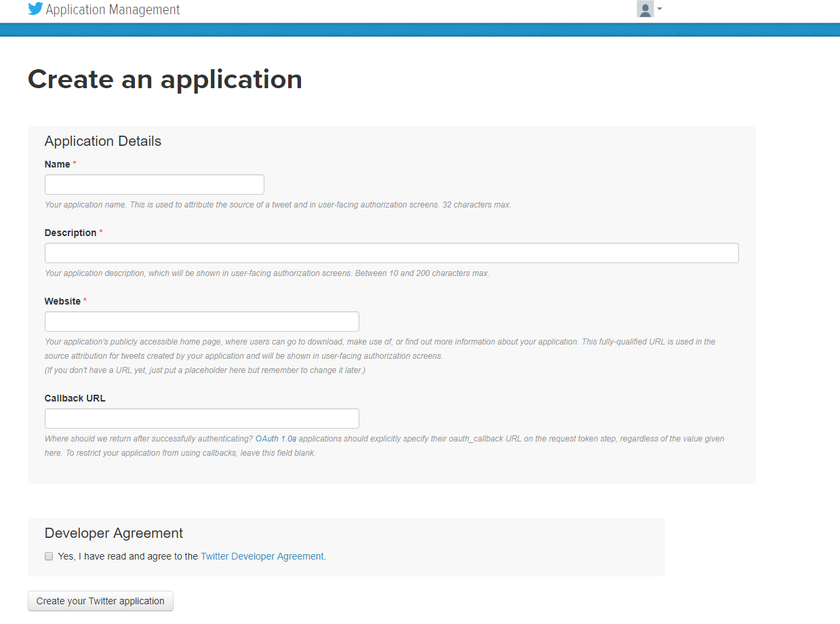
Task: Click the Website field label
Action: point(62,301)
